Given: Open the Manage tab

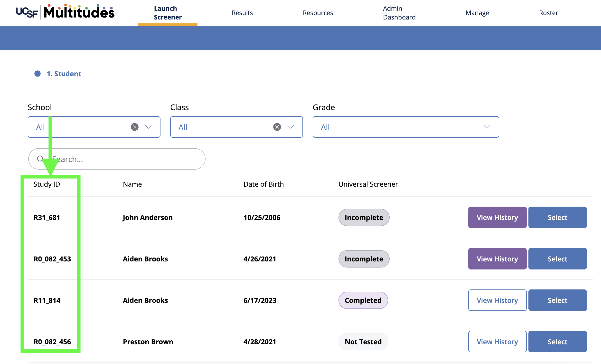Looking at the screenshot, I should 477,13.
